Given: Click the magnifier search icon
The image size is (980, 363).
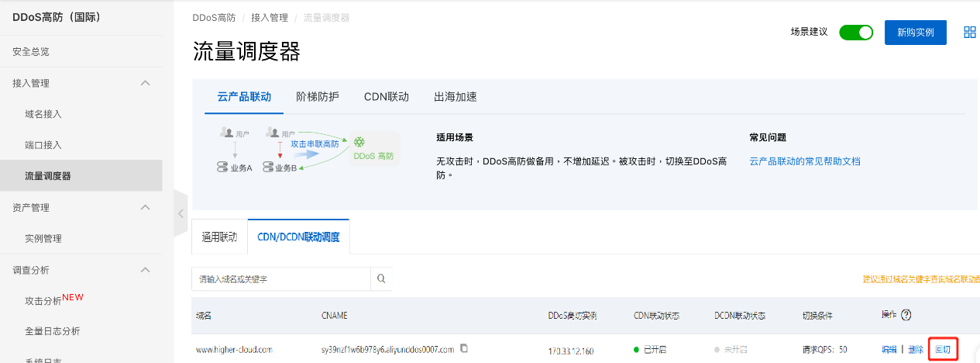Looking at the screenshot, I should pos(381,278).
